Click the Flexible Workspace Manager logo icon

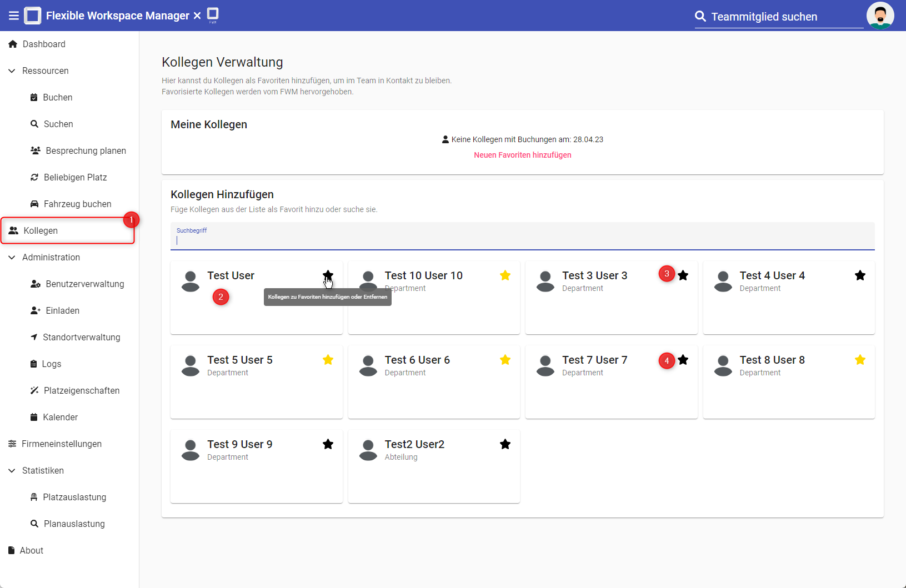(33, 16)
